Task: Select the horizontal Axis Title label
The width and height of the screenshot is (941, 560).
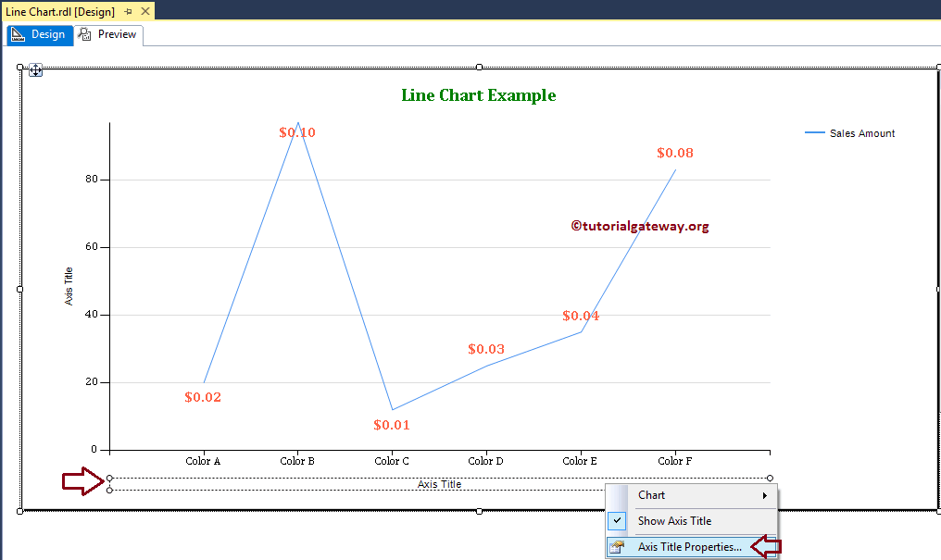Action: tap(439, 484)
